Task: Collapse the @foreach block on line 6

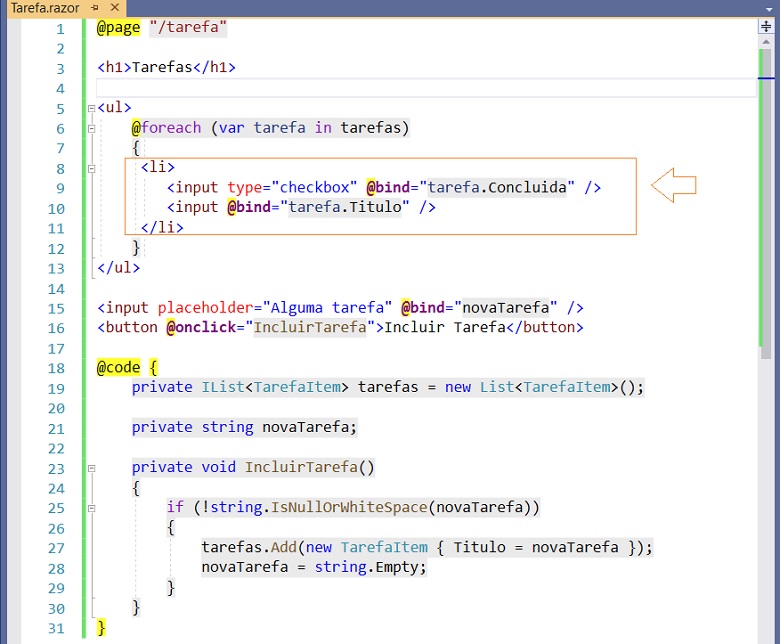Action: [92, 128]
